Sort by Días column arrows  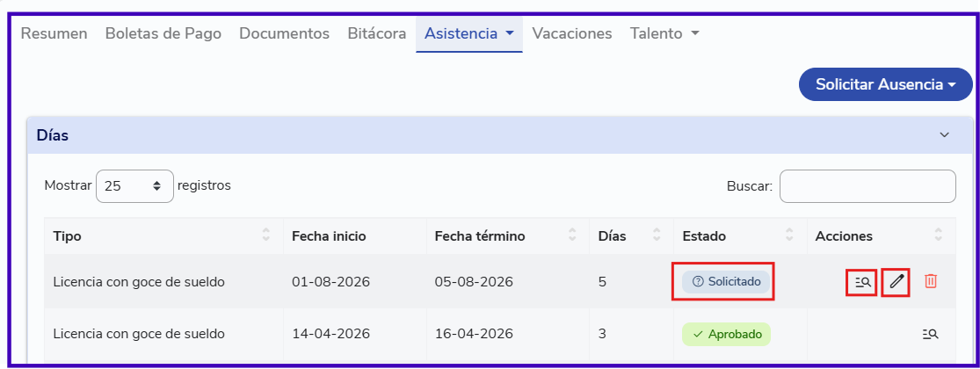tap(657, 236)
